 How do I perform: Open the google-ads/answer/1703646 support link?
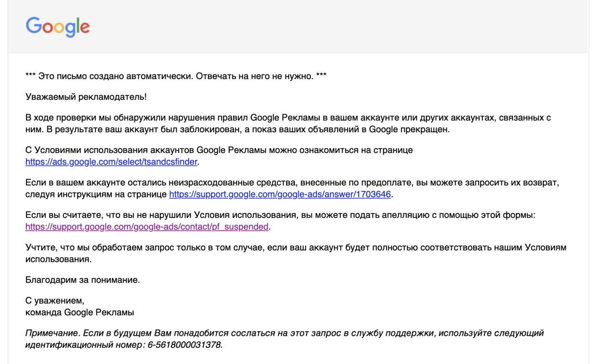(280, 194)
